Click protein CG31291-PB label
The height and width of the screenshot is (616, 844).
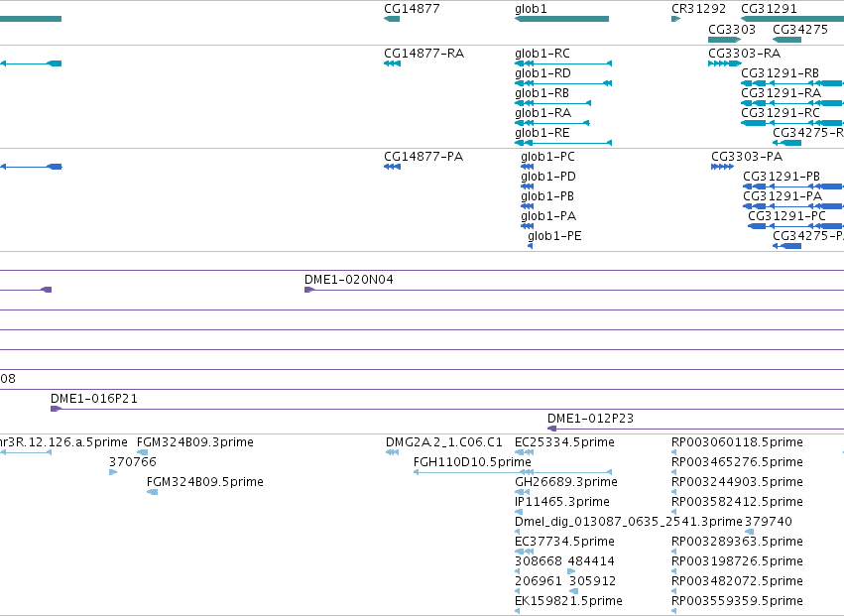point(782,177)
